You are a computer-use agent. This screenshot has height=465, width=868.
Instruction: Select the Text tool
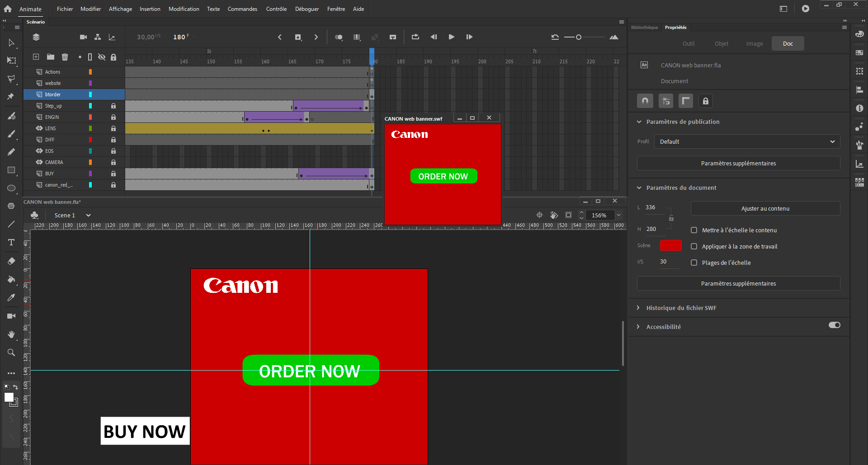(11, 243)
